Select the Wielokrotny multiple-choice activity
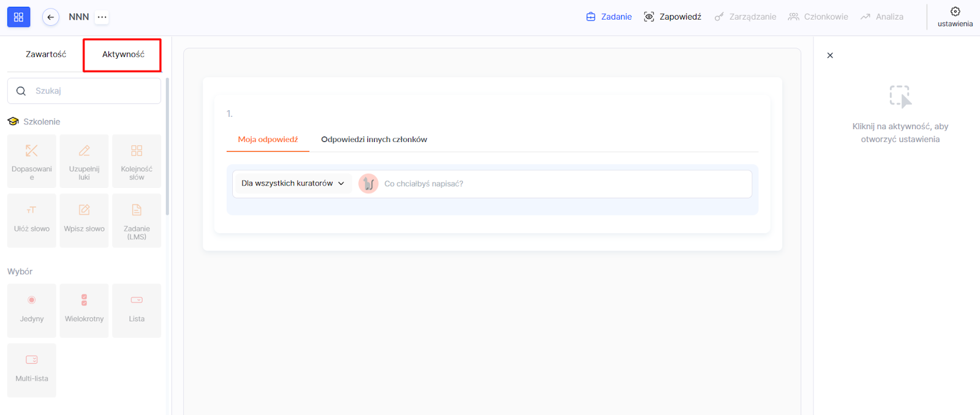Viewport: 980px width, 415px height. tap(85, 310)
